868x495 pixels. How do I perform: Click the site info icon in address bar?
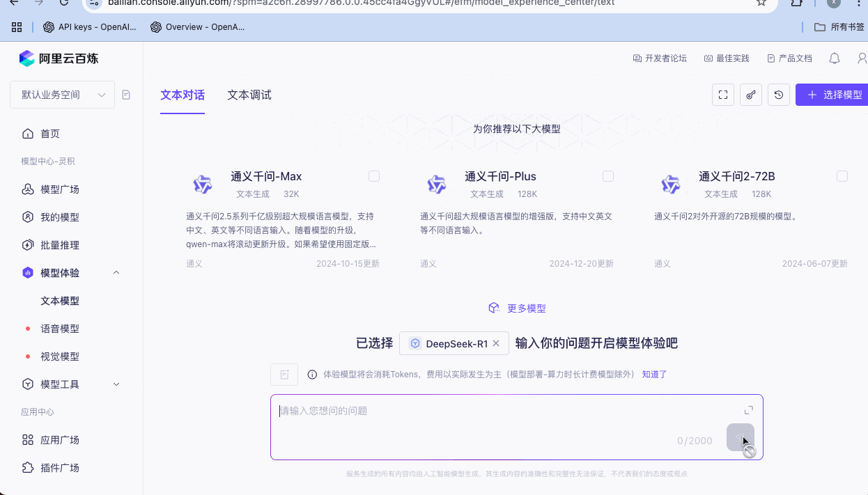coord(94,3)
